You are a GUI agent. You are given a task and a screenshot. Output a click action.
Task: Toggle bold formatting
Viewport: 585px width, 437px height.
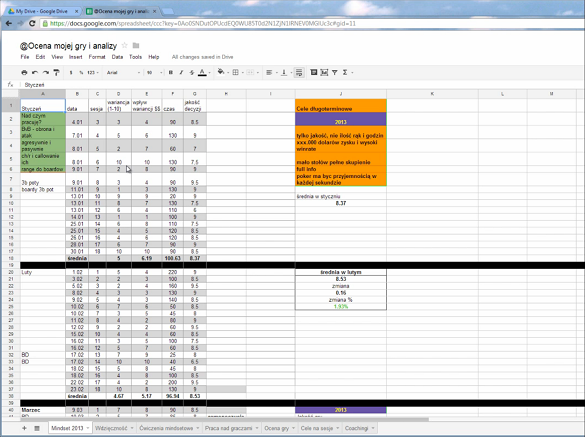(171, 72)
